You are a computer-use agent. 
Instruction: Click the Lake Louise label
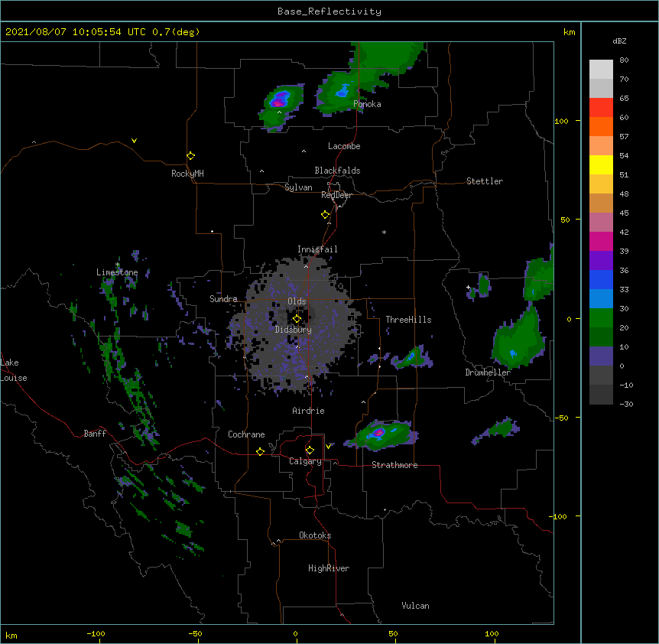[14, 370]
